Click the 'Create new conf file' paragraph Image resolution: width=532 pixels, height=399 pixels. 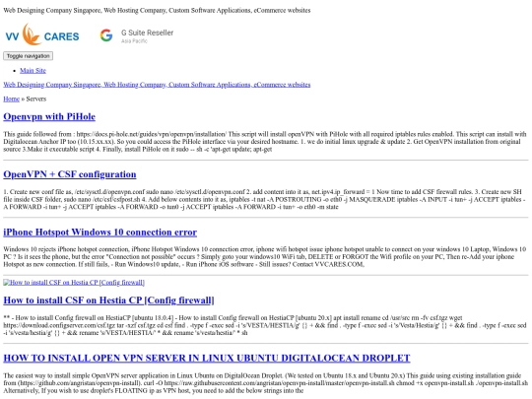click(x=265, y=199)
